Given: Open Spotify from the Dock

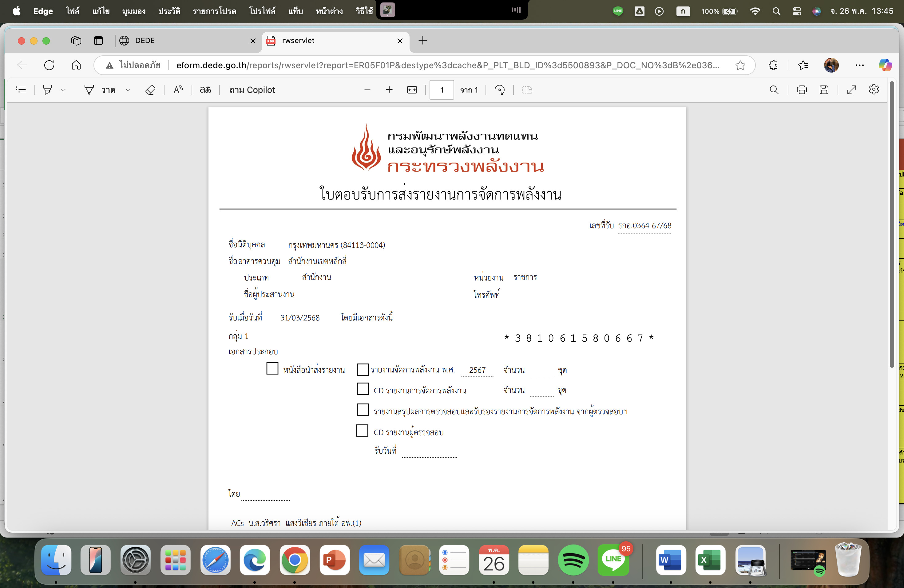Looking at the screenshot, I should pyautogui.click(x=573, y=560).
